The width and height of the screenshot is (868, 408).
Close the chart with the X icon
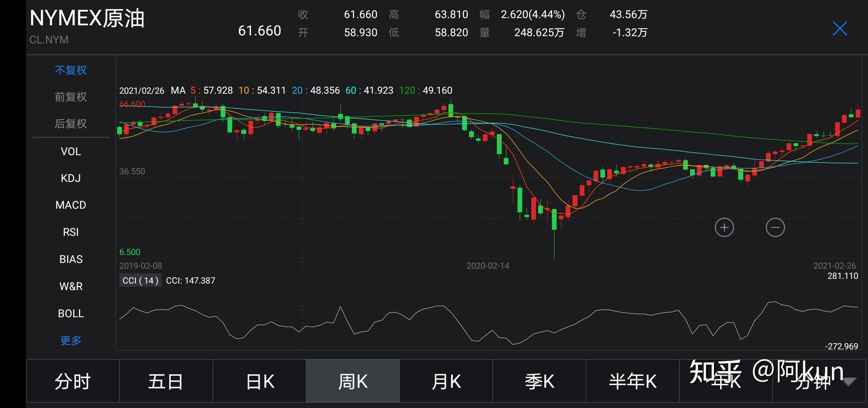[x=839, y=29]
